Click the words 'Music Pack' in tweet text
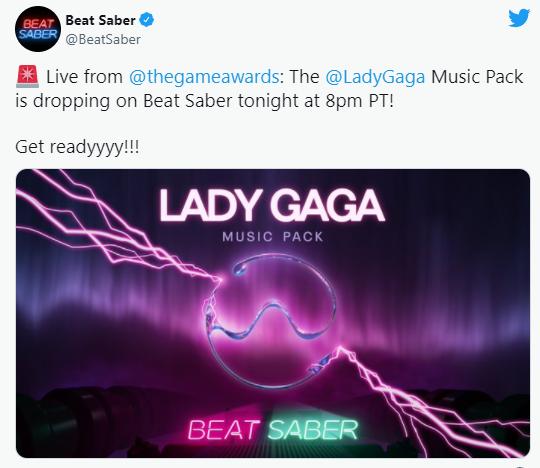This screenshot has height=468, width=540. (x=477, y=76)
